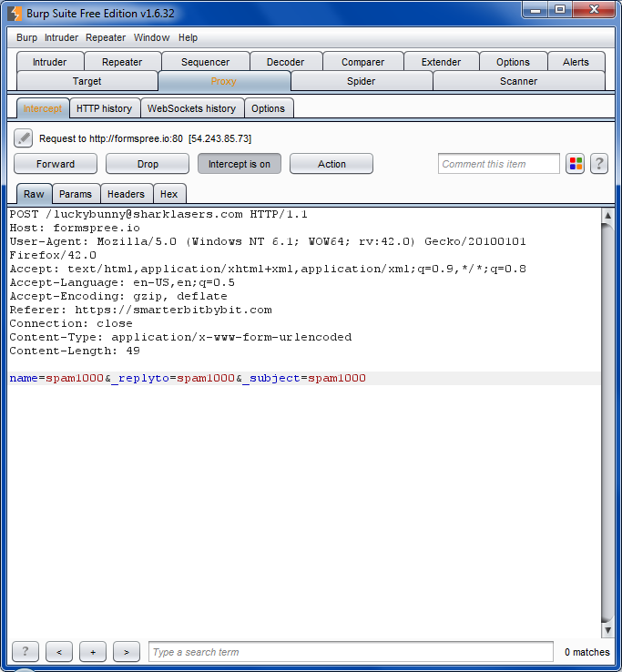622x672 pixels.
Task: Click the pencil edit-target icon
Action: pyautogui.click(x=23, y=138)
